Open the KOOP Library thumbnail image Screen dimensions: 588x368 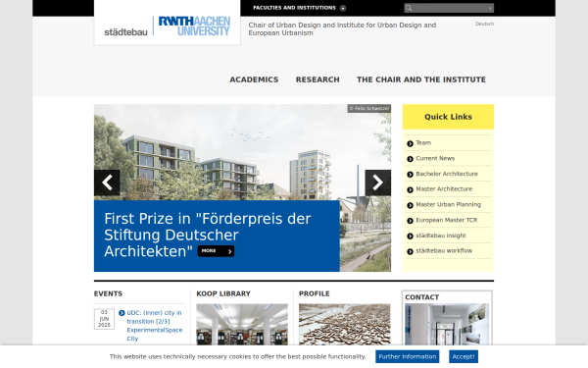(242, 325)
